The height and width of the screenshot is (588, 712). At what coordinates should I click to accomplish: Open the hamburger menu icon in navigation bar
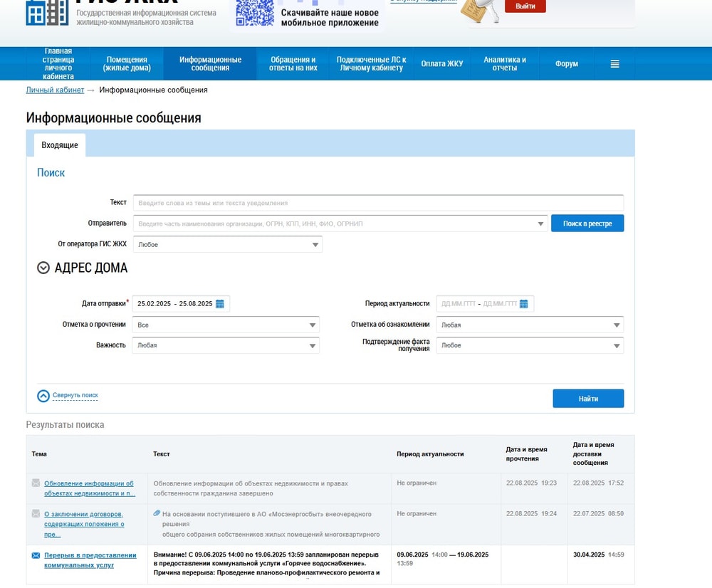614,64
